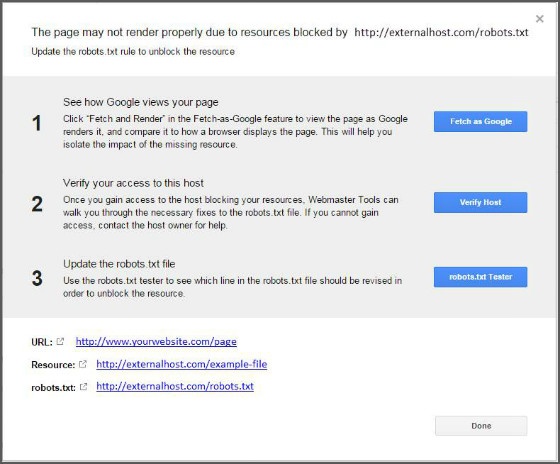Click the external-link icon beside Resource label
Image resolution: width=560 pixels, height=464 pixels.
click(83, 364)
